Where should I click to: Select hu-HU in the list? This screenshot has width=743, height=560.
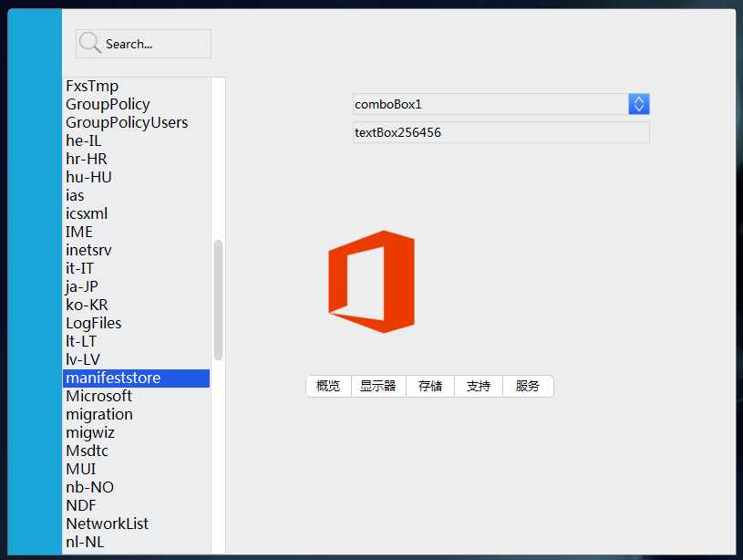[x=136, y=177]
